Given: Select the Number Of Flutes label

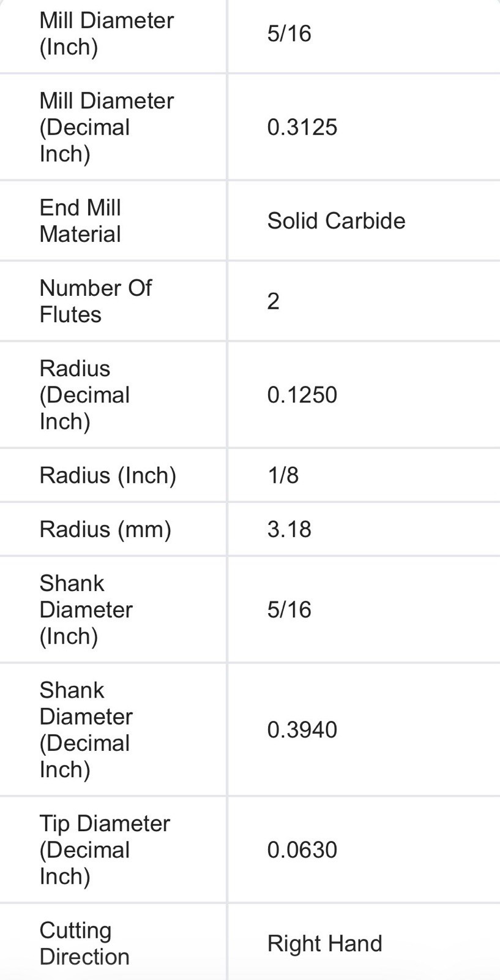Looking at the screenshot, I should pos(95,301).
